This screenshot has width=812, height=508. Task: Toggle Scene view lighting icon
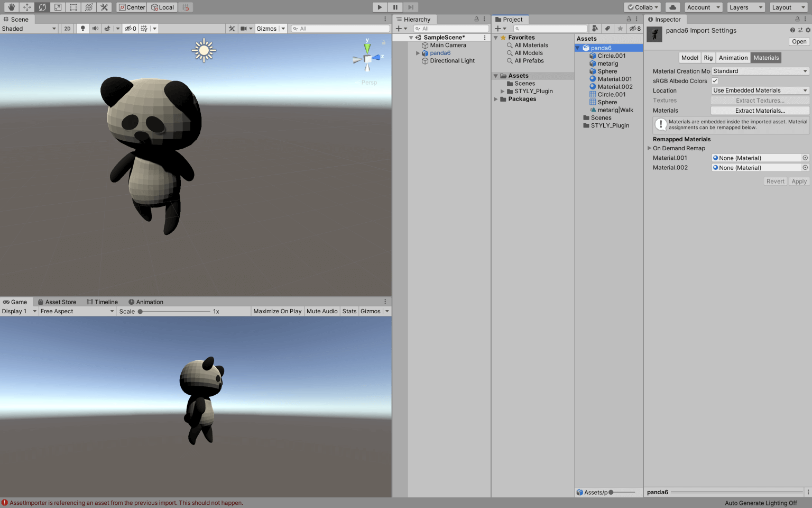[x=82, y=28]
